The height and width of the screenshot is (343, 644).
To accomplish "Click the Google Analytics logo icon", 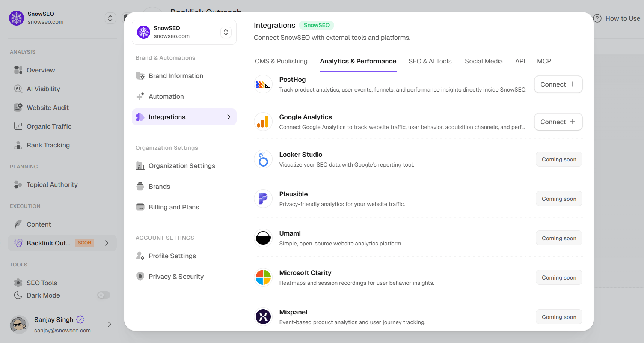I will (263, 122).
